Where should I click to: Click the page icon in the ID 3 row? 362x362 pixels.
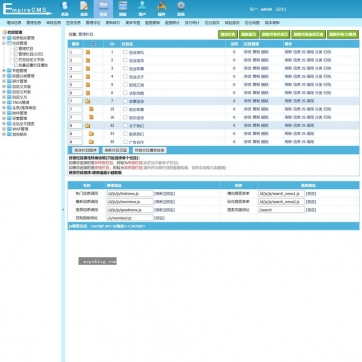pyautogui.click(x=88, y=68)
